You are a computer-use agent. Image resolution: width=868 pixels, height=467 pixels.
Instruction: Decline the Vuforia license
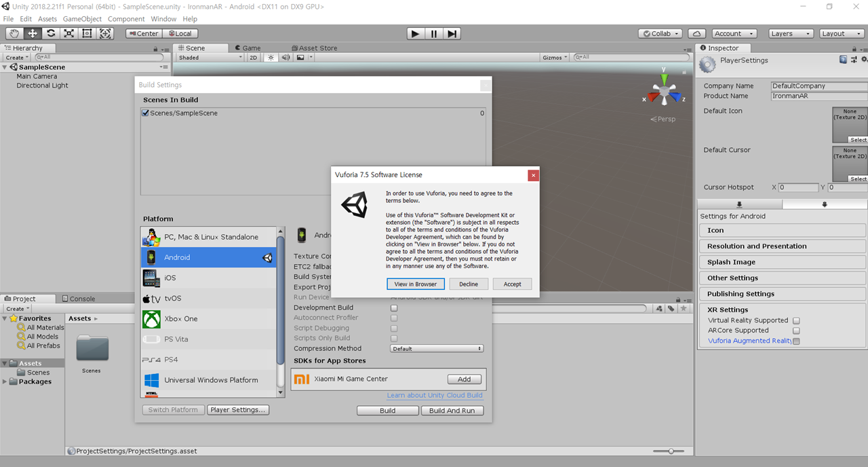pyautogui.click(x=469, y=284)
